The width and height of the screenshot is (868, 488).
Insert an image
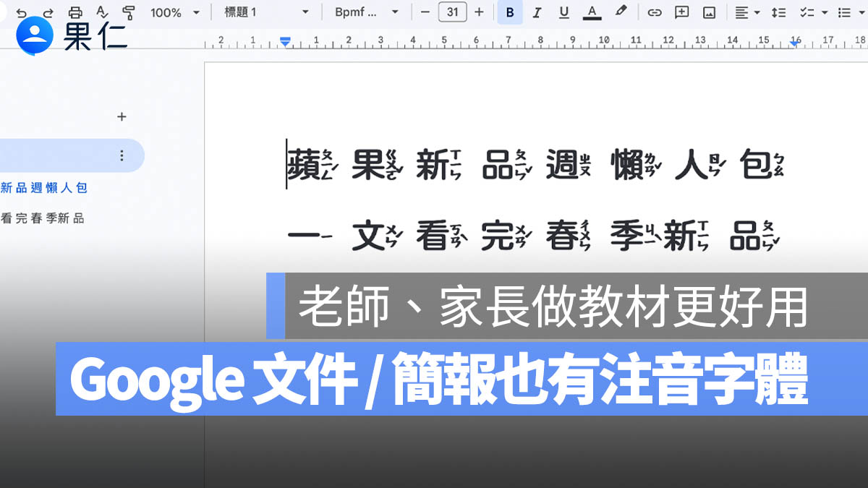pos(709,12)
